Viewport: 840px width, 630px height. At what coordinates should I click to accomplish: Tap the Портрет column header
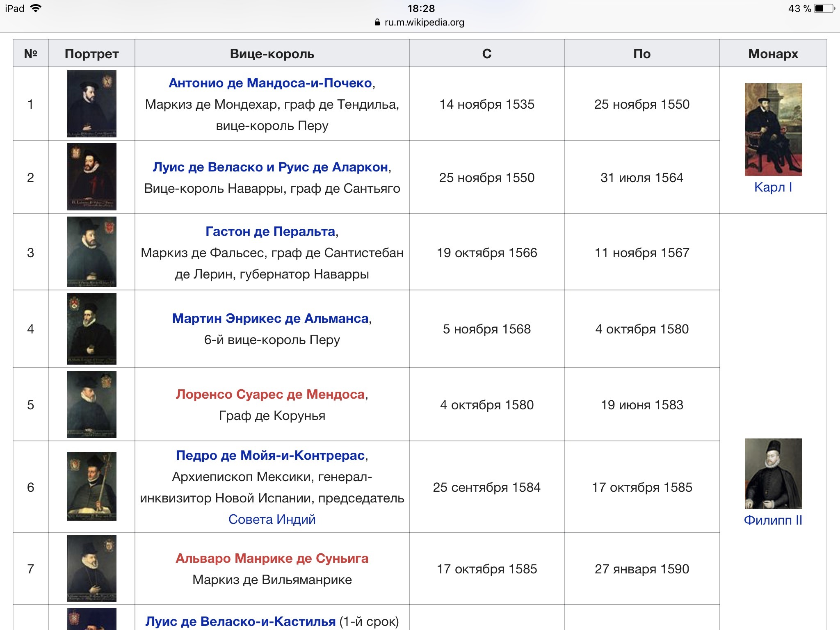click(92, 53)
